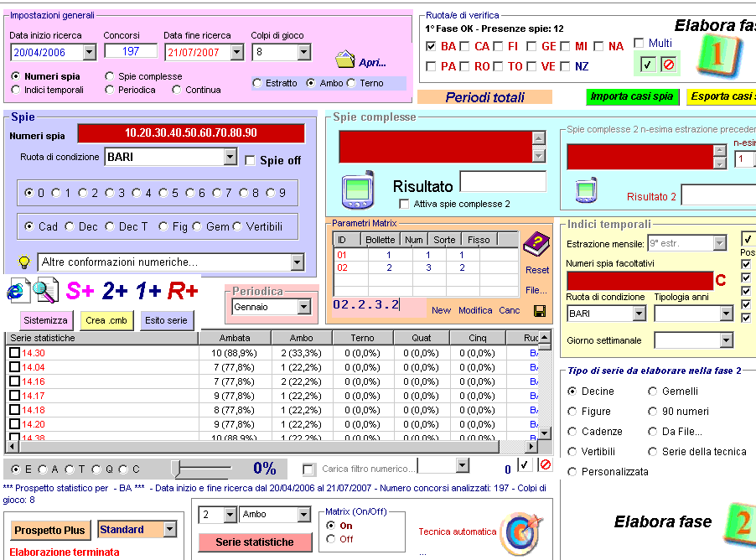Open the Periodica Gennaio month dropdown
Screen dimensions: 756x560
tap(303, 307)
